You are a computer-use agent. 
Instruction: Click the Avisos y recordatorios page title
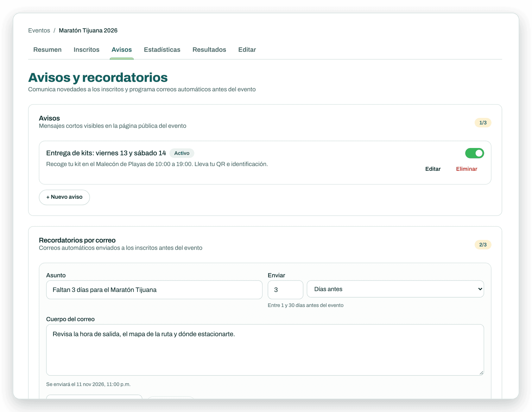(x=98, y=77)
